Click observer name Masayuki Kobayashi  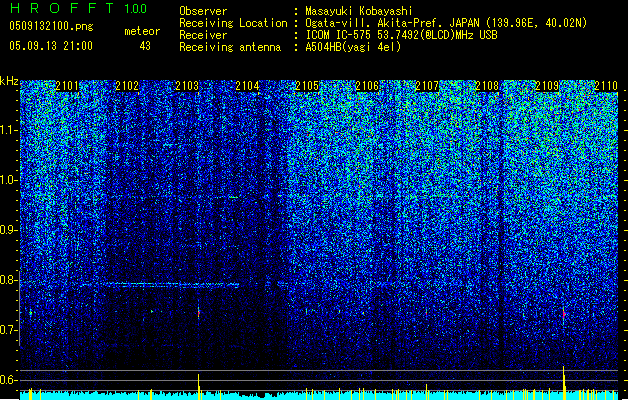point(359,11)
